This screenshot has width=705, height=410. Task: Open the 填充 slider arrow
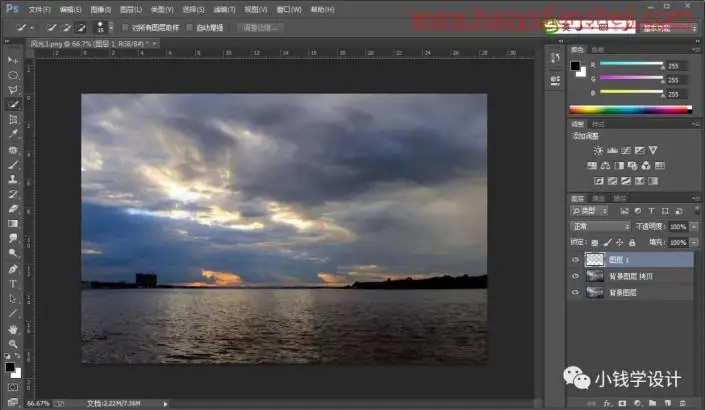[694, 243]
